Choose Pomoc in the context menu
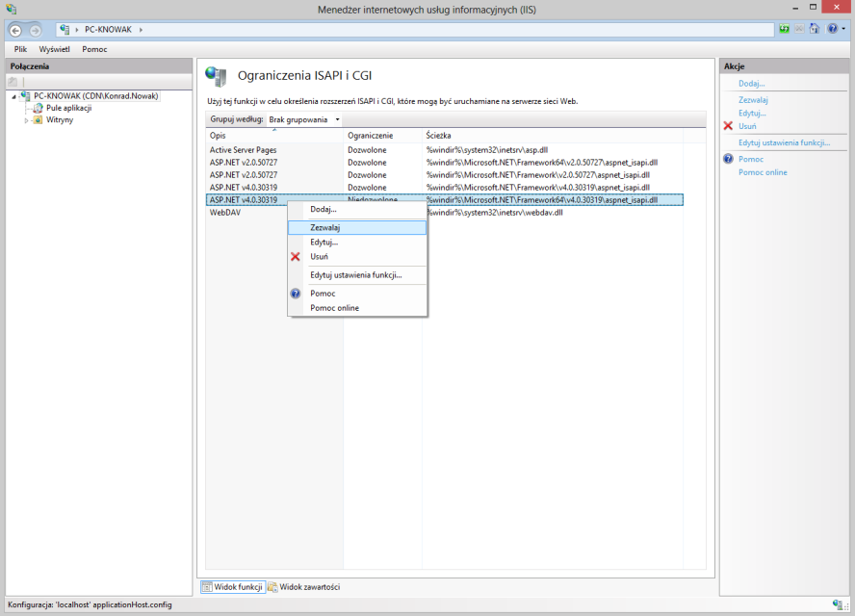Screen dimensions: 855x616 [357, 294]
